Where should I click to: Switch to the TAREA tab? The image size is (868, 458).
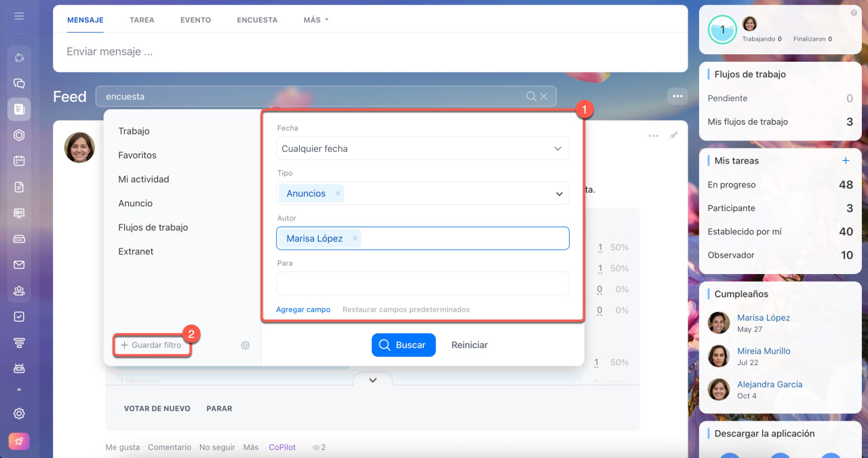tap(142, 20)
